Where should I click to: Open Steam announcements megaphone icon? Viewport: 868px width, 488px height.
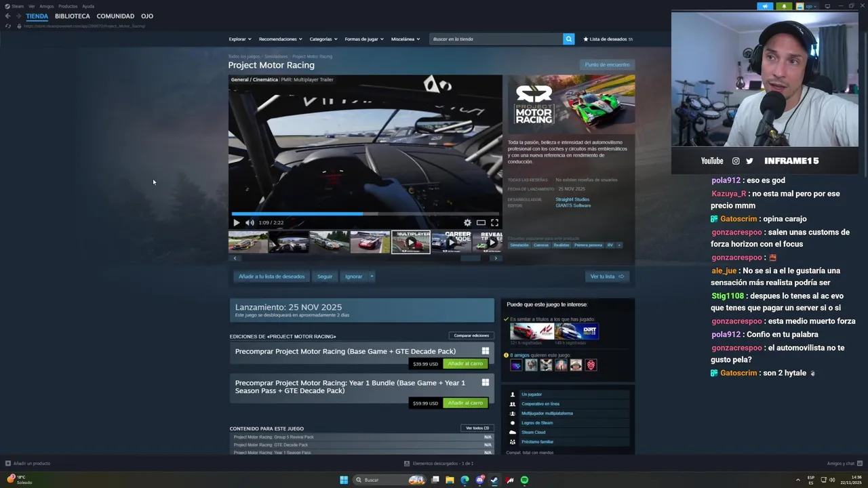pyautogui.click(x=765, y=6)
